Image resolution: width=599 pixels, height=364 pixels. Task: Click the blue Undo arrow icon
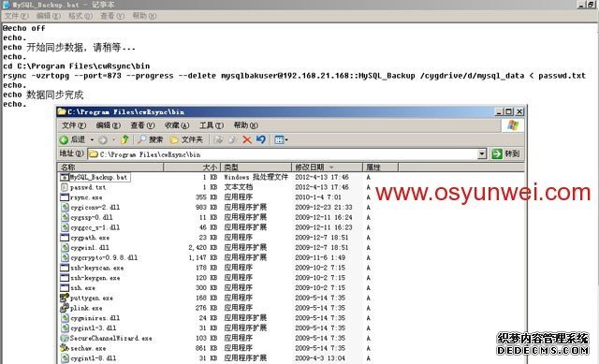click(x=261, y=139)
